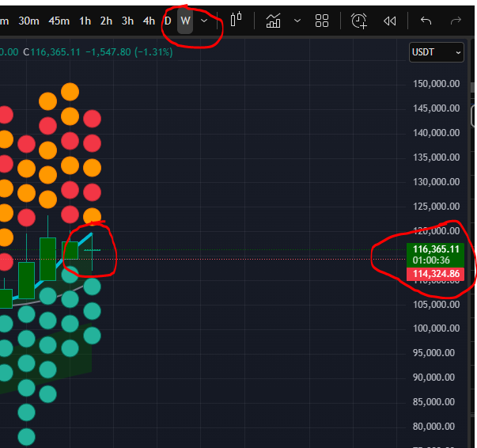Image resolution: width=477 pixels, height=448 pixels.
Task: Click the 90,000.00 price scale value
Action: tap(433, 378)
